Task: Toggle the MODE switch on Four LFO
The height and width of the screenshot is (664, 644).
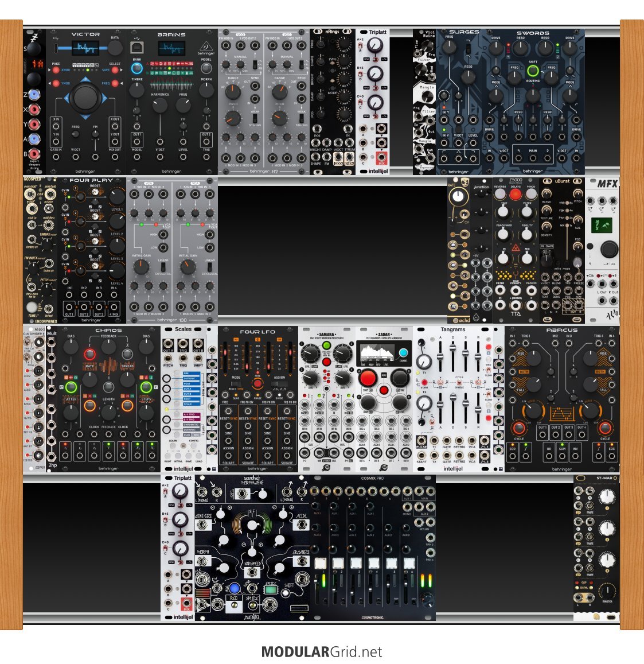Action: click(235, 384)
